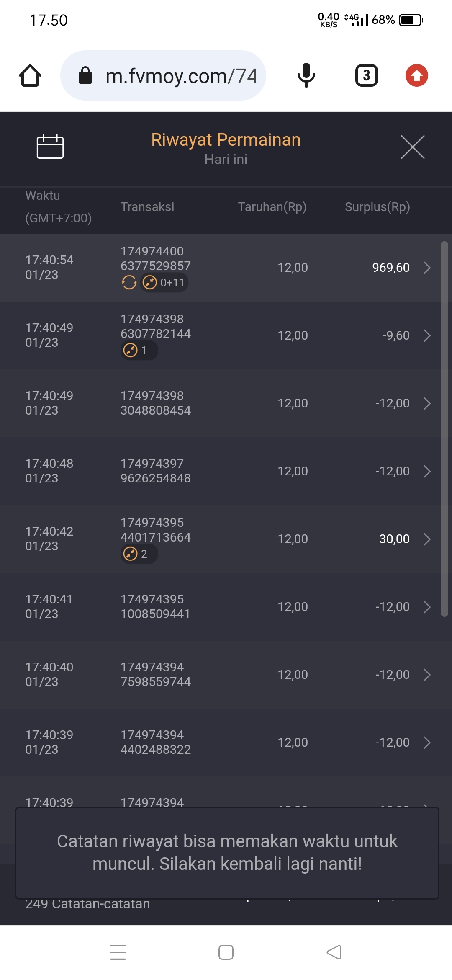Open transaction row ending 7598559744
This screenshot has width=452, height=980.
coord(226,675)
